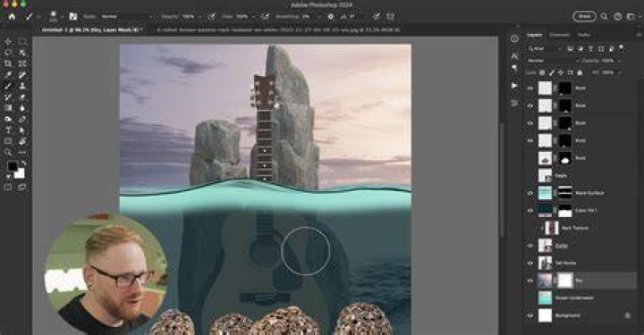The image size is (644, 335).
Task: Lock layer position icon
Action: 561,72
